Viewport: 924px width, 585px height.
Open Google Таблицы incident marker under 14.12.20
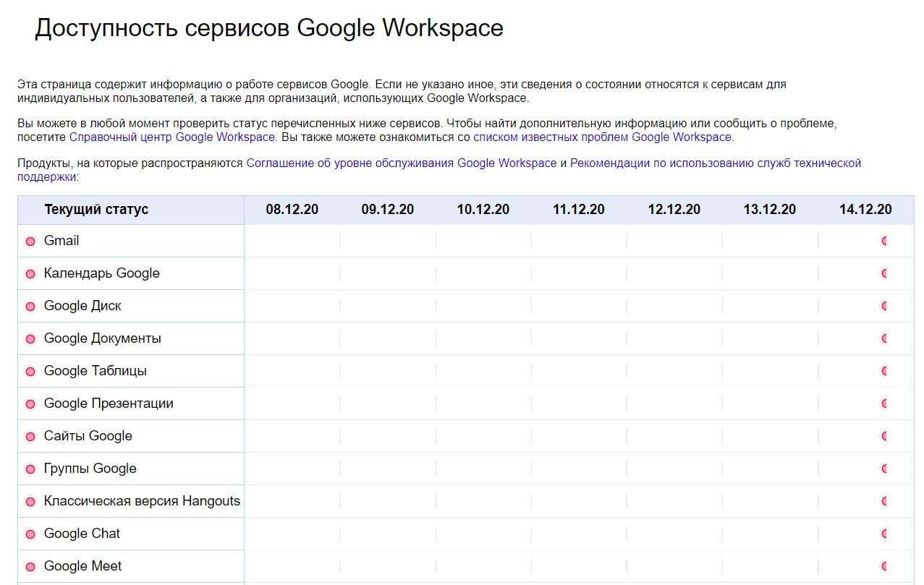pyautogui.click(x=884, y=371)
